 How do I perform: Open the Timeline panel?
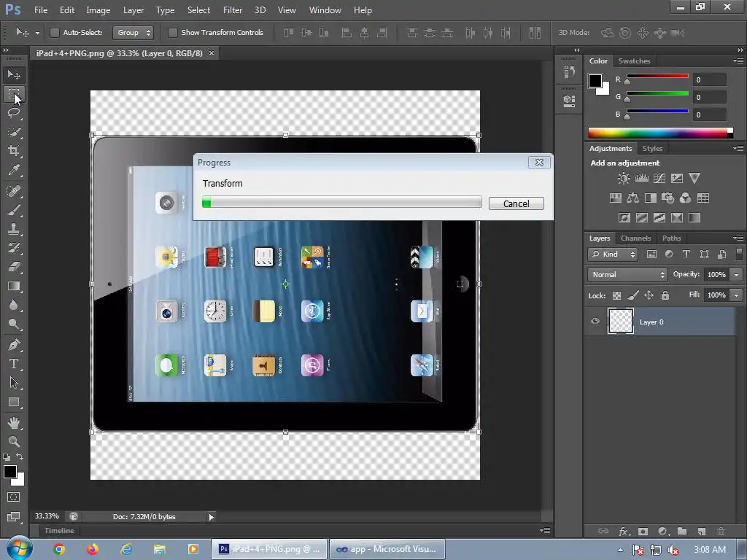click(x=59, y=531)
